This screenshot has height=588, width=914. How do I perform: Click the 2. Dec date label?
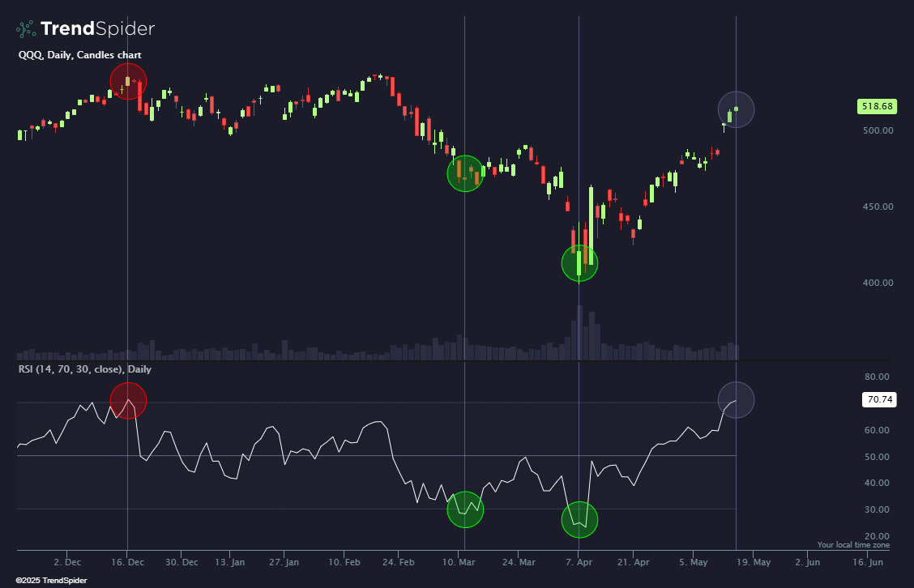coord(67,562)
